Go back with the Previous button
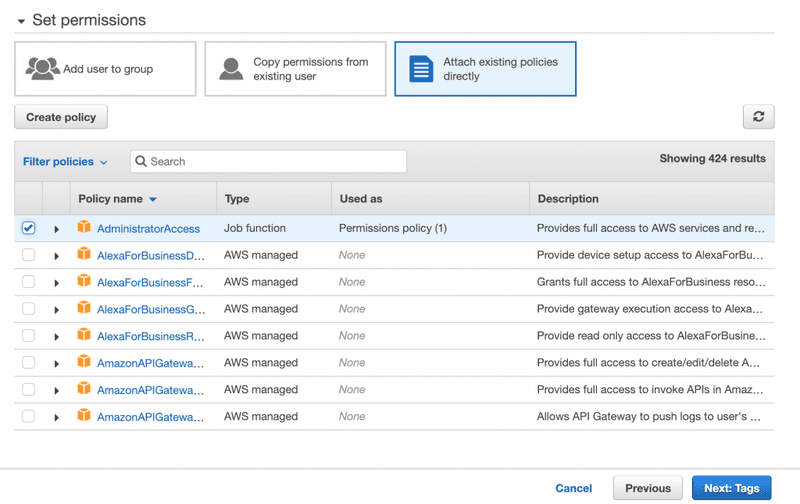The height and width of the screenshot is (504, 800). point(648,488)
